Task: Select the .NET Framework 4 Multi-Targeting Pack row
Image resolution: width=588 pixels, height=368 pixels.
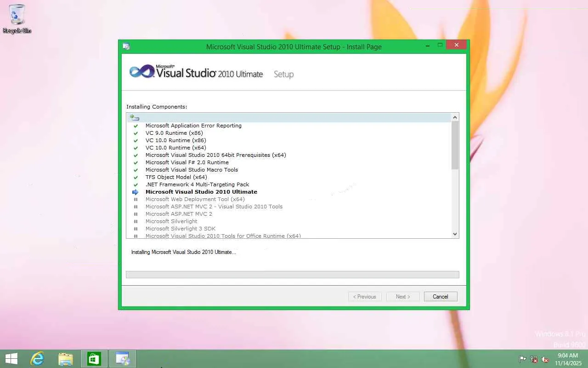Action: (x=289, y=184)
